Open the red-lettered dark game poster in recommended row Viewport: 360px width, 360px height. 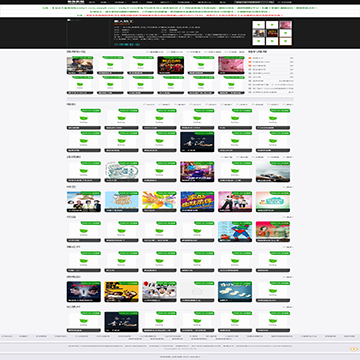(x=171, y=65)
